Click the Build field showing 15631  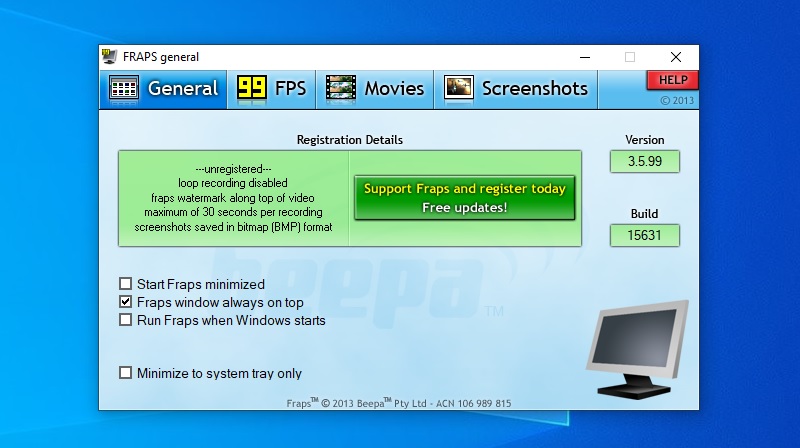point(645,235)
